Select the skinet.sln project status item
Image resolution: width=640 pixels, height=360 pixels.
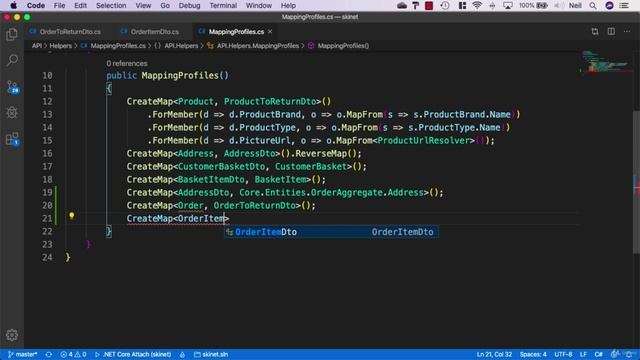pos(211,354)
